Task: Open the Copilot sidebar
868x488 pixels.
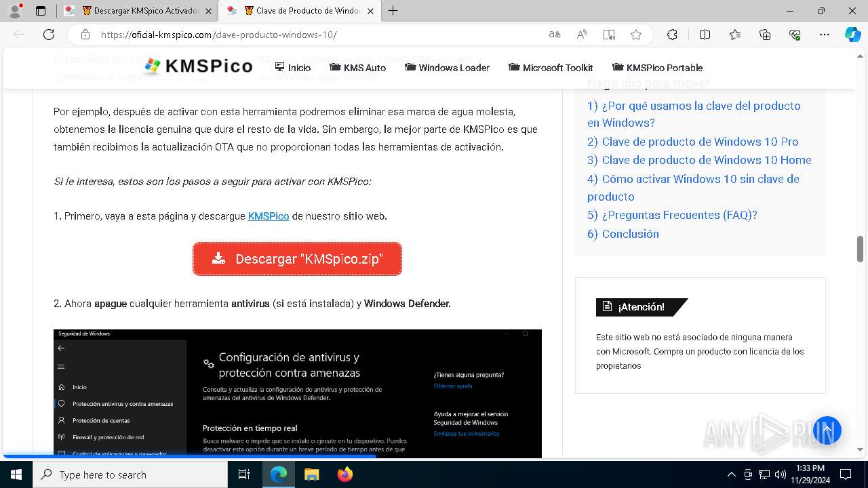Action: 852,35
